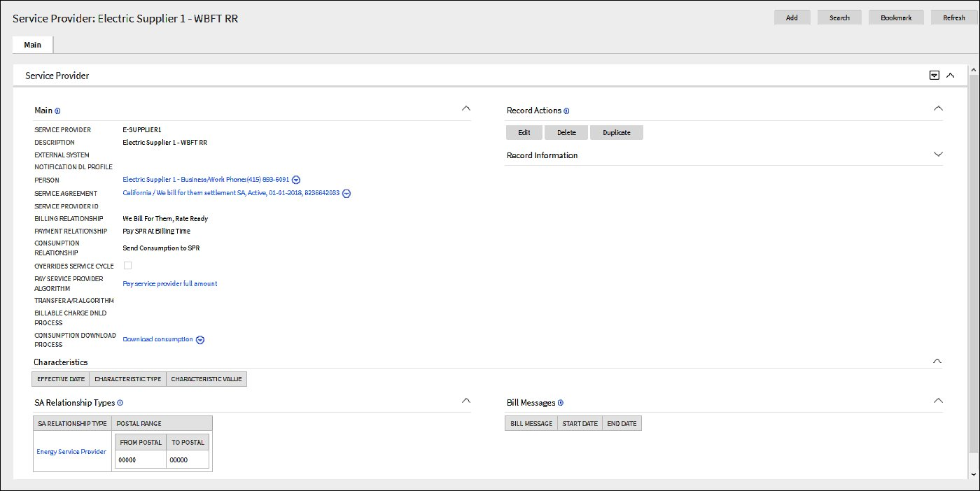Viewport: 980px width, 491px height.
Task: Open the context menu icon beside Download consumption
Action: (x=200, y=339)
